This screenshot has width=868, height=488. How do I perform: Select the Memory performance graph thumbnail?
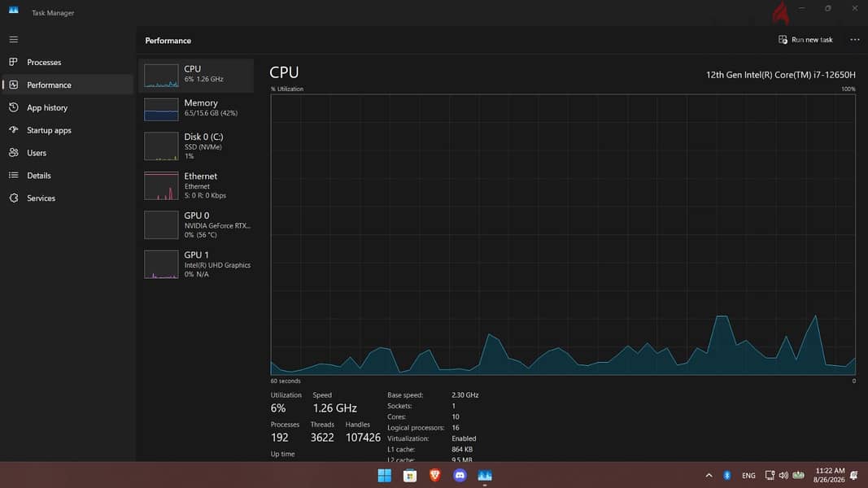[161, 109]
